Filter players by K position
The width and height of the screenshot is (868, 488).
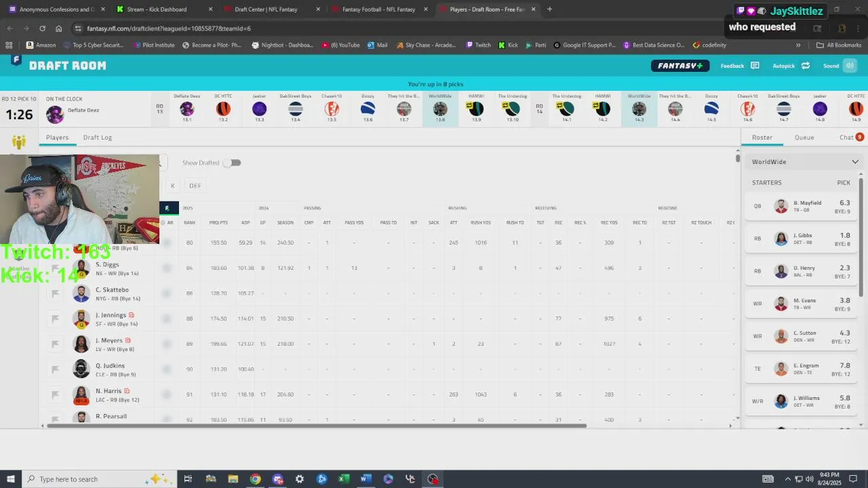[172, 186]
